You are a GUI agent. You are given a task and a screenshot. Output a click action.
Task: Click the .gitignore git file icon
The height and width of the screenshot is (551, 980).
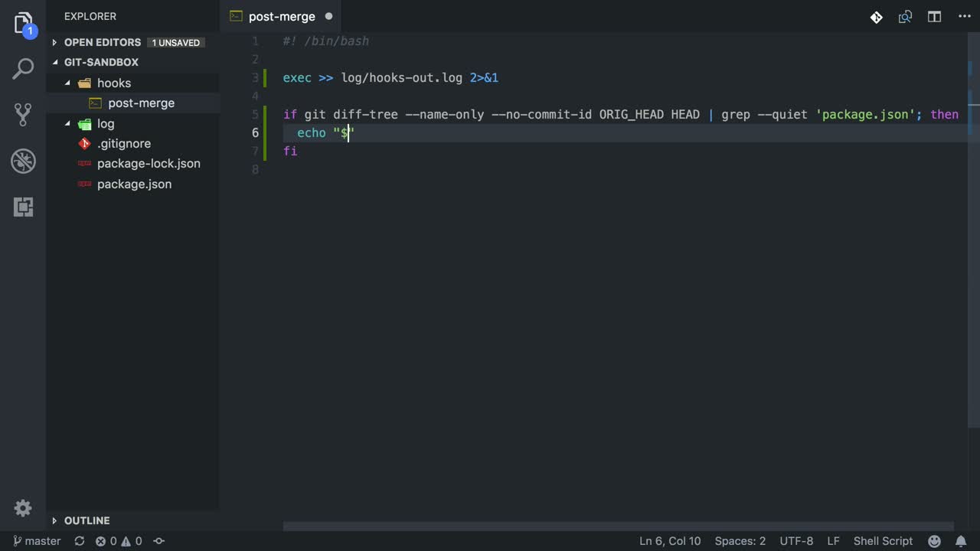[84, 143]
